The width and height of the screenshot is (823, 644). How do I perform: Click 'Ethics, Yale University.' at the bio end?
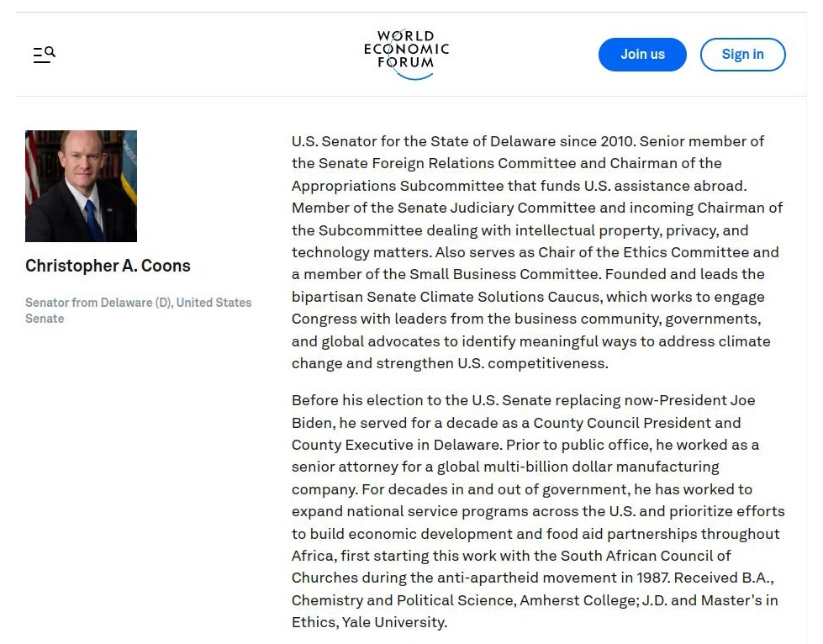[x=370, y=622]
